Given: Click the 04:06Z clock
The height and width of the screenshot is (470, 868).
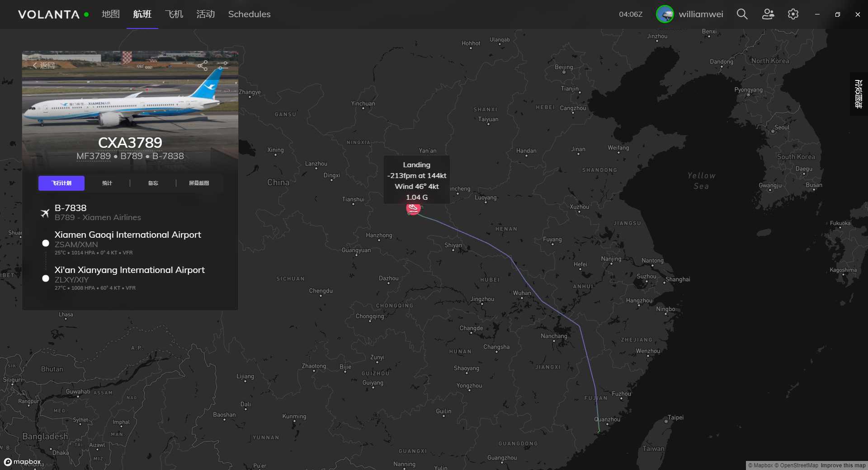Looking at the screenshot, I should point(631,14).
